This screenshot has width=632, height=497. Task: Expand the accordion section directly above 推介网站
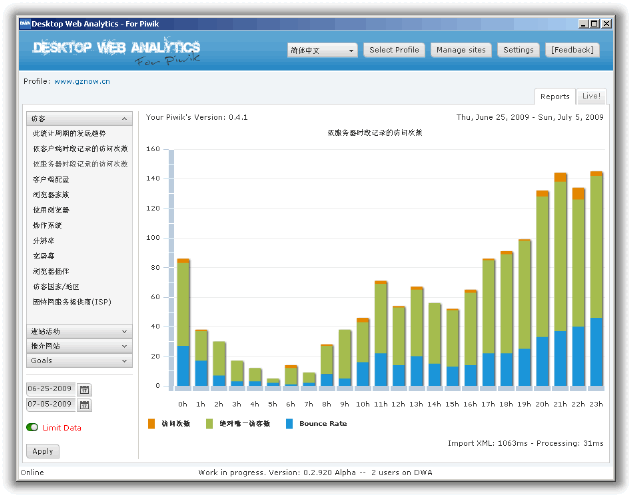[x=79, y=331]
